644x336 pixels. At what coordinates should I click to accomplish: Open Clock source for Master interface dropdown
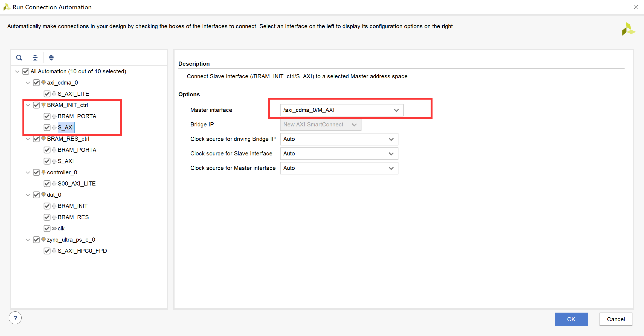pos(339,168)
